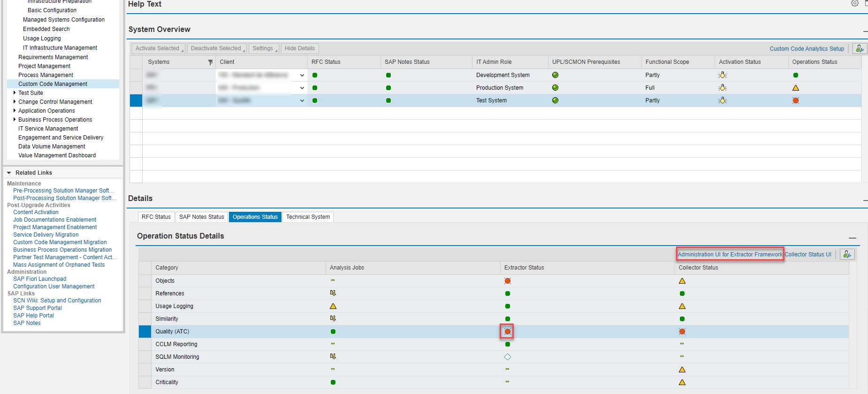Click settings gear icon beside Help Text
Viewport: 868px width, 394px height.
tap(855, 3)
